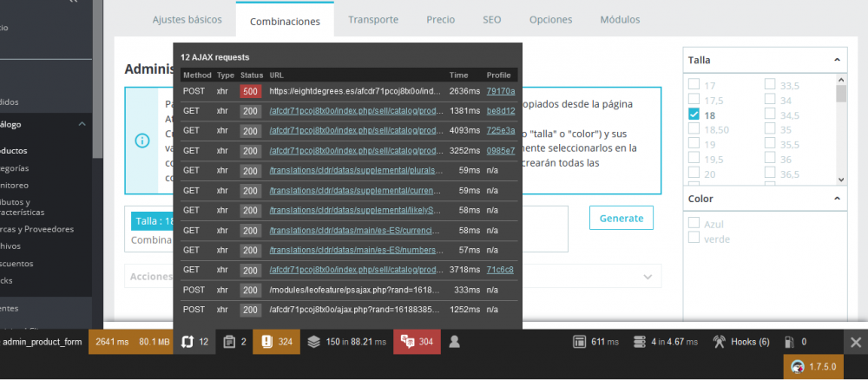Close the Symfony debug toolbar
The height and width of the screenshot is (380, 868).
tap(855, 343)
